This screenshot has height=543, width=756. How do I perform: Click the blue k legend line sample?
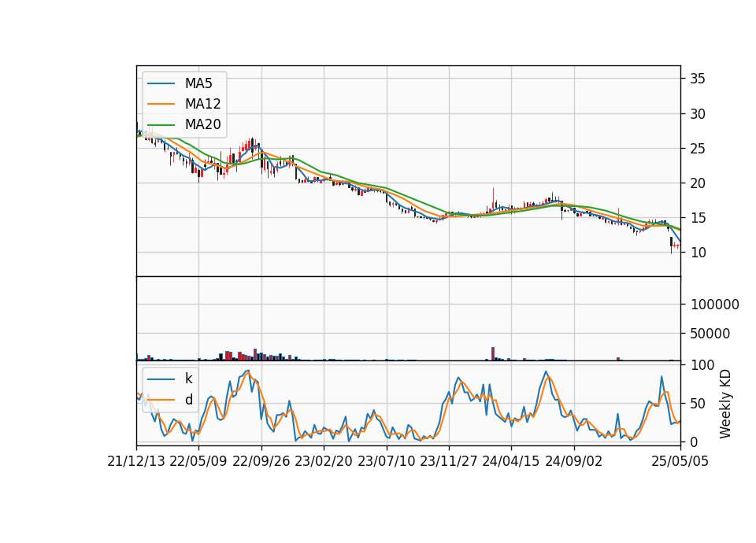point(161,379)
